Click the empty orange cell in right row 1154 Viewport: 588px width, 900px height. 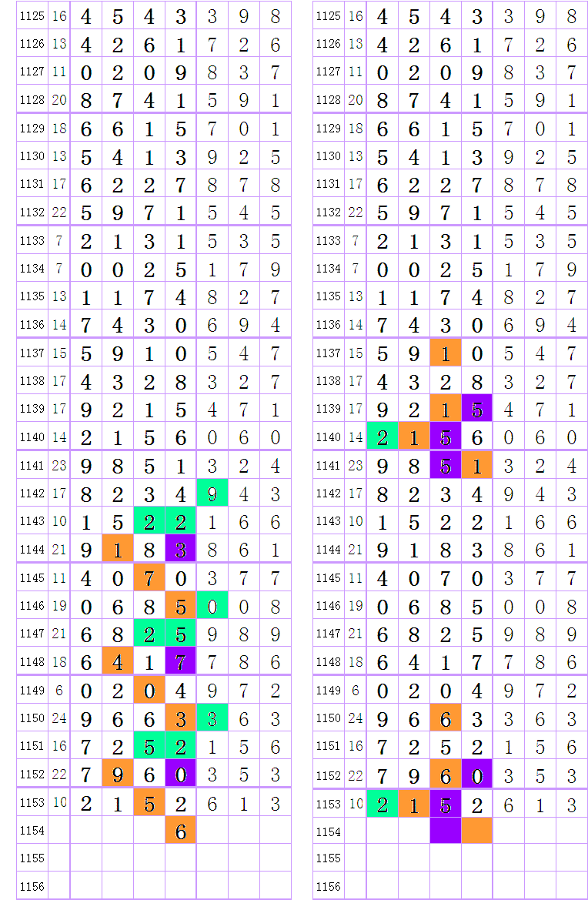(476, 831)
